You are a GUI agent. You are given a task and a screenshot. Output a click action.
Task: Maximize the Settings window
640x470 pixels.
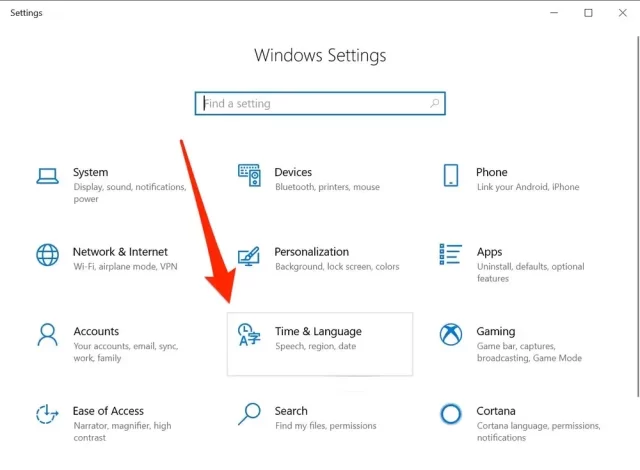tap(588, 13)
